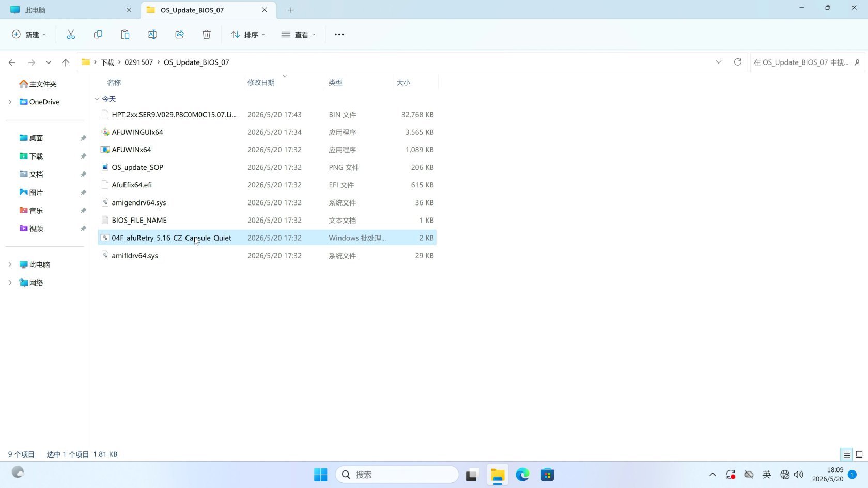Close the OS_Update_BIOS_07 tab

pos(265,10)
